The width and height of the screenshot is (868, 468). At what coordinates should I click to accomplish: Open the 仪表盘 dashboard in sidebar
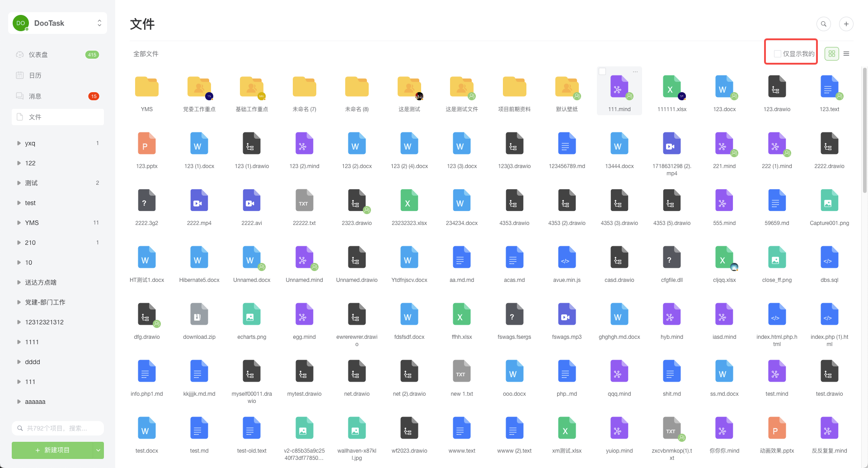tap(38, 54)
